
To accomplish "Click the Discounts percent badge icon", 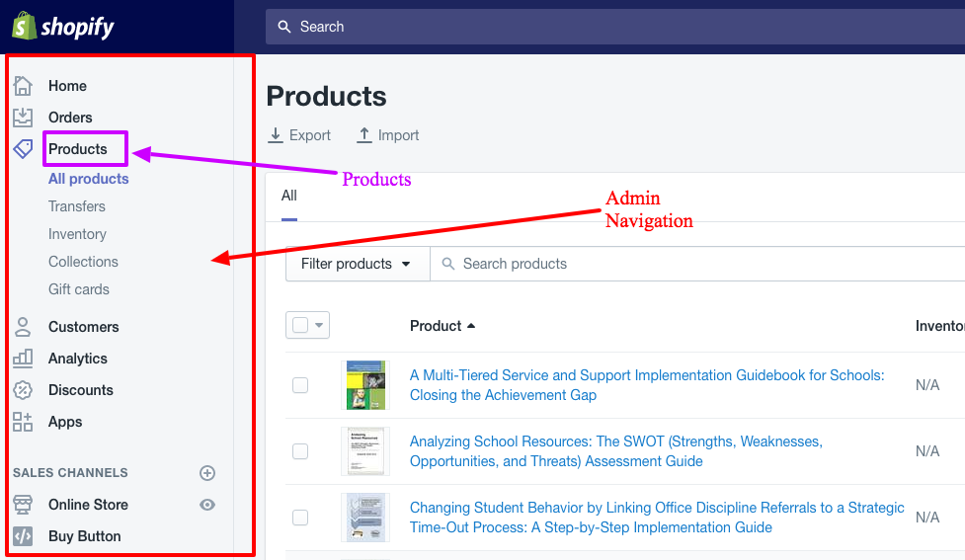I will [23, 390].
